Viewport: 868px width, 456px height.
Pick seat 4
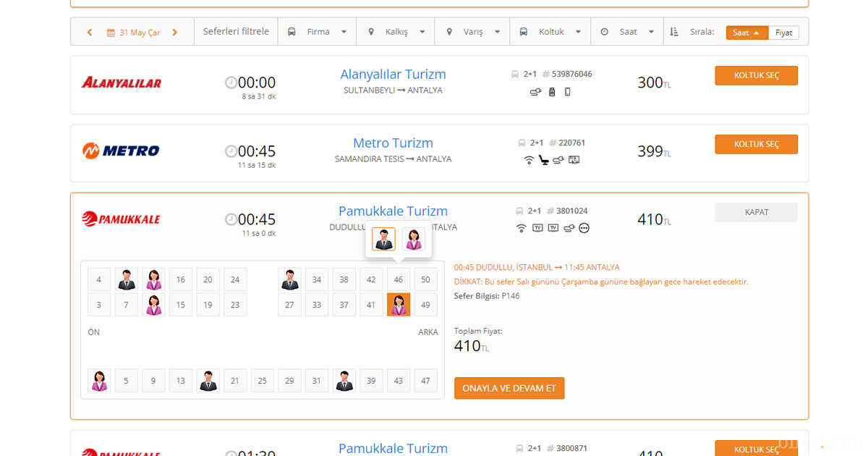[99, 279]
